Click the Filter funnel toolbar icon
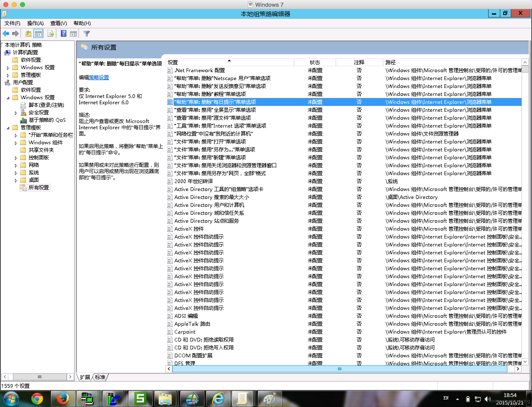Image resolution: width=532 pixels, height=407 pixels. [87, 34]
